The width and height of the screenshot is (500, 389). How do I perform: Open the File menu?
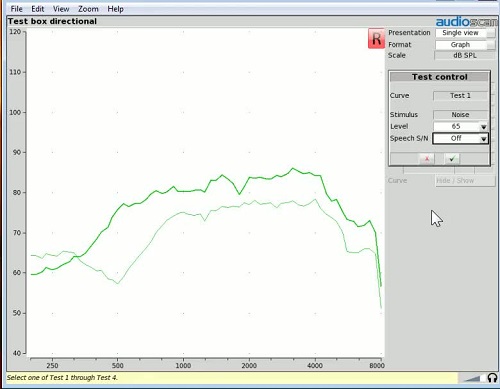16,9
